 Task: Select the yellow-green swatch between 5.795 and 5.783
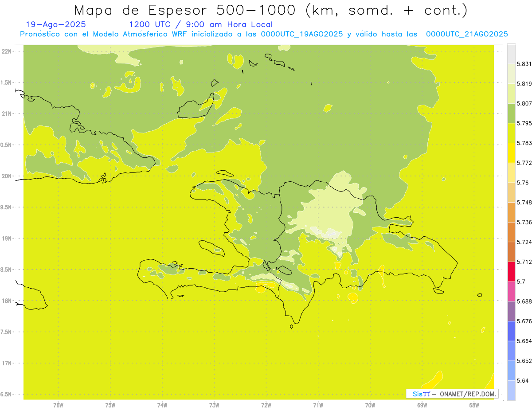(x=511, y=133)
